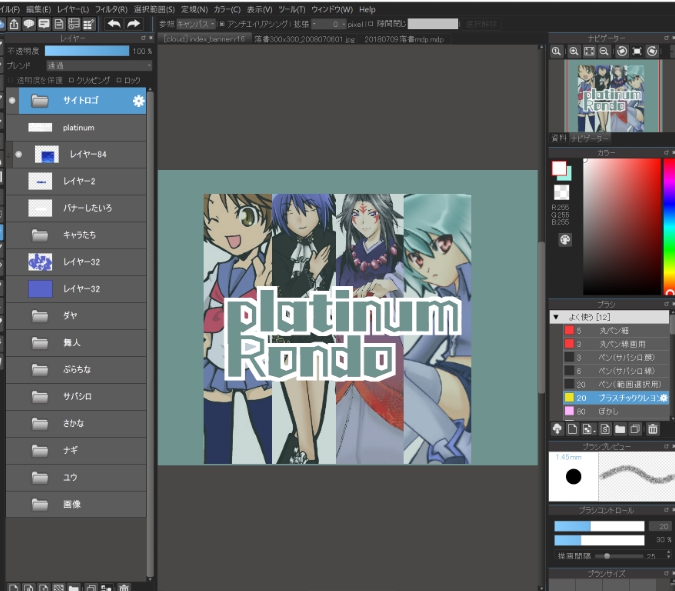Add a new brush with the page icon

click(x=573, y=429)
